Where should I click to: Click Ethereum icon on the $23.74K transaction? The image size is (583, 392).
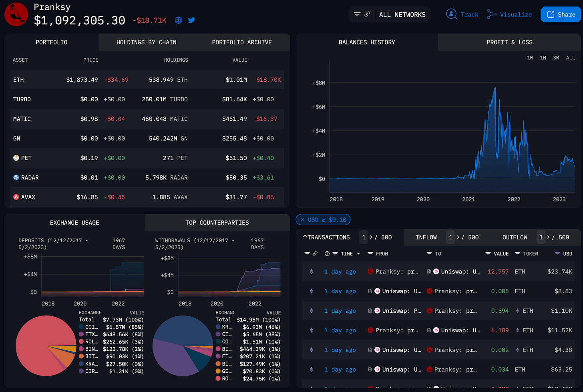[312, 271]
